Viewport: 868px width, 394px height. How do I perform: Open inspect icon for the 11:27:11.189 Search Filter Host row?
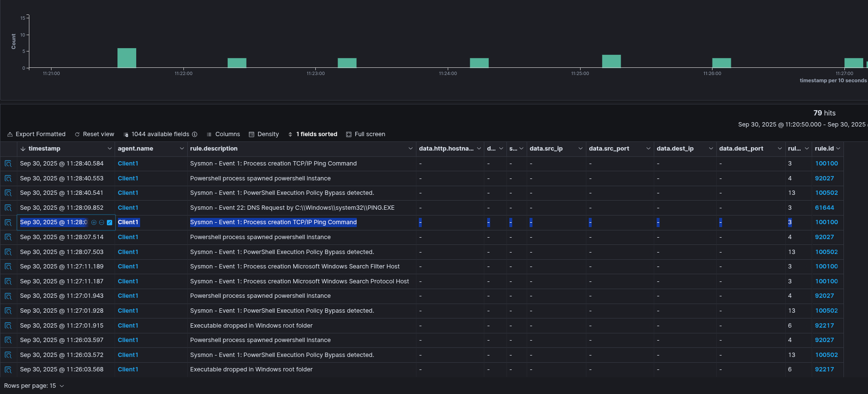(x=8, y=267)
